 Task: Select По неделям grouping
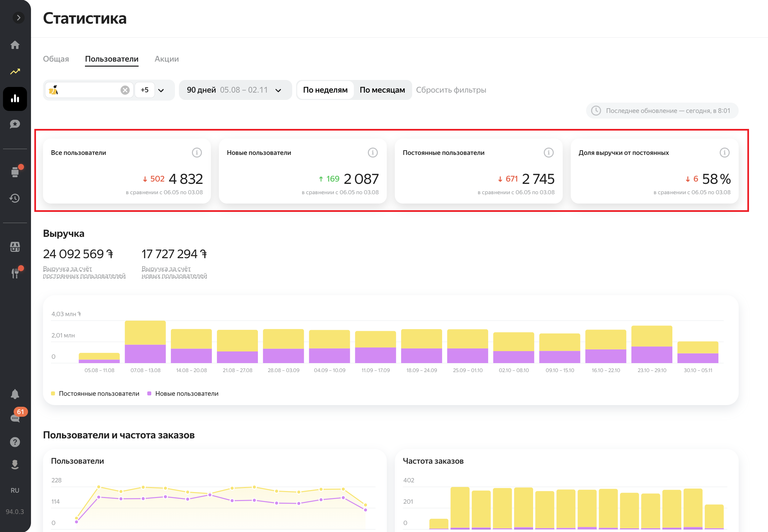[325, 90]
